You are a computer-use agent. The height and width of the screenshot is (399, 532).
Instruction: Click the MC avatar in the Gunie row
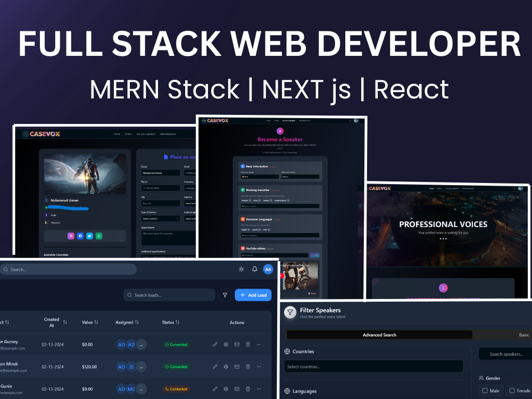131,389
